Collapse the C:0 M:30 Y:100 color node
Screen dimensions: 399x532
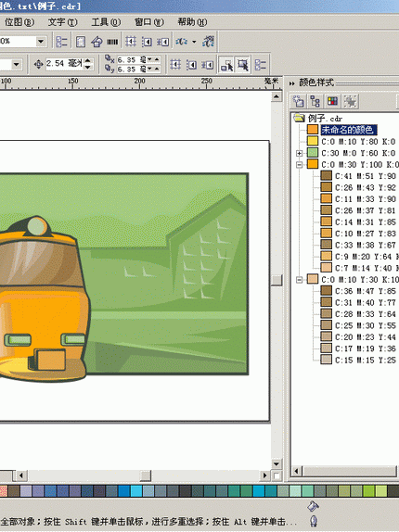[x=299, y=165]
